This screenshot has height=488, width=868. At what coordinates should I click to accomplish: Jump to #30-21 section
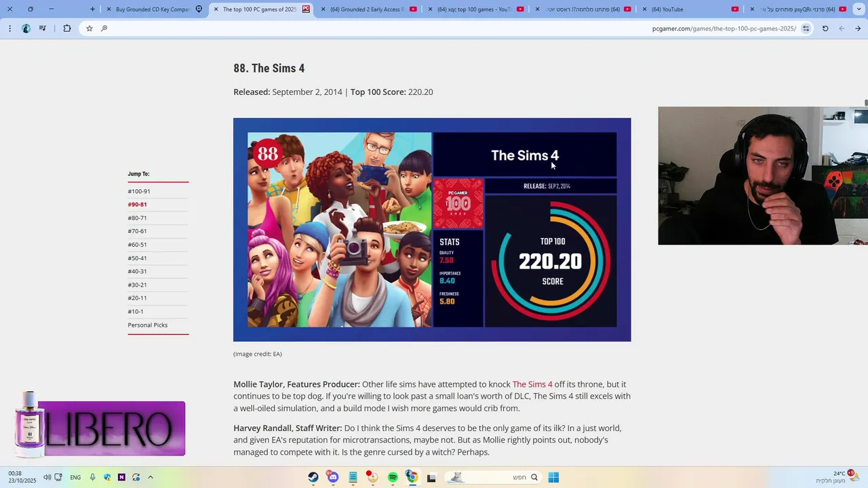tap(137, 285)
